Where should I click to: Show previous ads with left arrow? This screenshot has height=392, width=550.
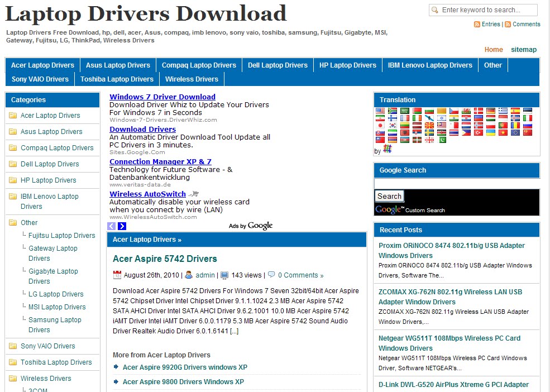(112, 226)
